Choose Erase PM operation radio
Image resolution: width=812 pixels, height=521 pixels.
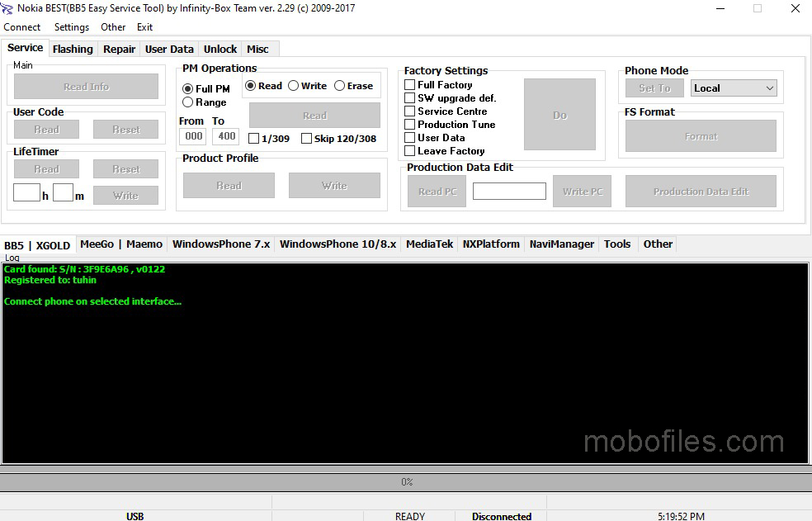click(x=353, y=86)
